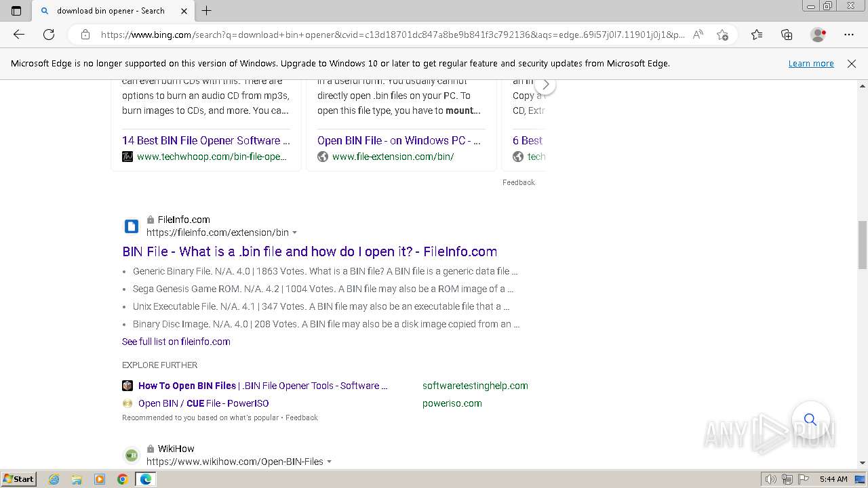The width and height of the screenshot is (868, 488).
Task: Open Learn more about Edge support
Action: pos(811,63)
